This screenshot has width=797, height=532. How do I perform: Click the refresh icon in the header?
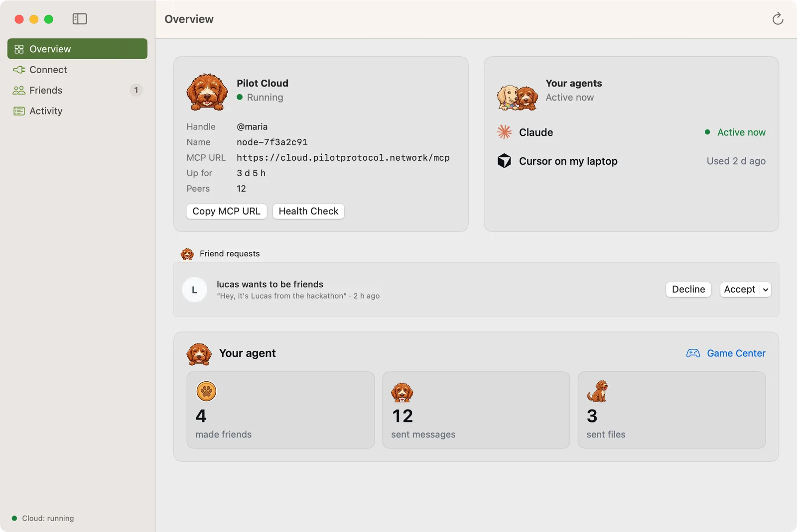pyautogui.click(x=778, y=19)
